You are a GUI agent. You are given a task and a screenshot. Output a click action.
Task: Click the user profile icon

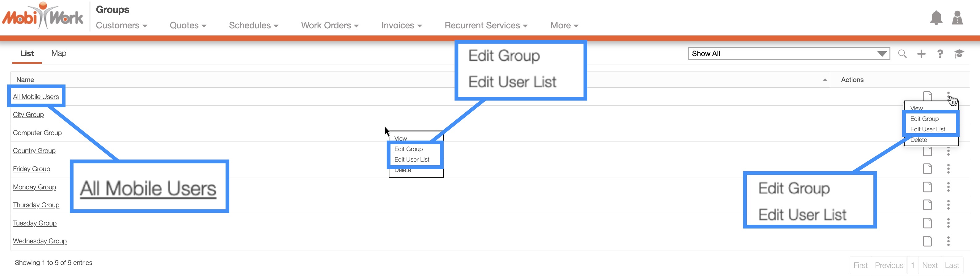[x=957, y=18]
